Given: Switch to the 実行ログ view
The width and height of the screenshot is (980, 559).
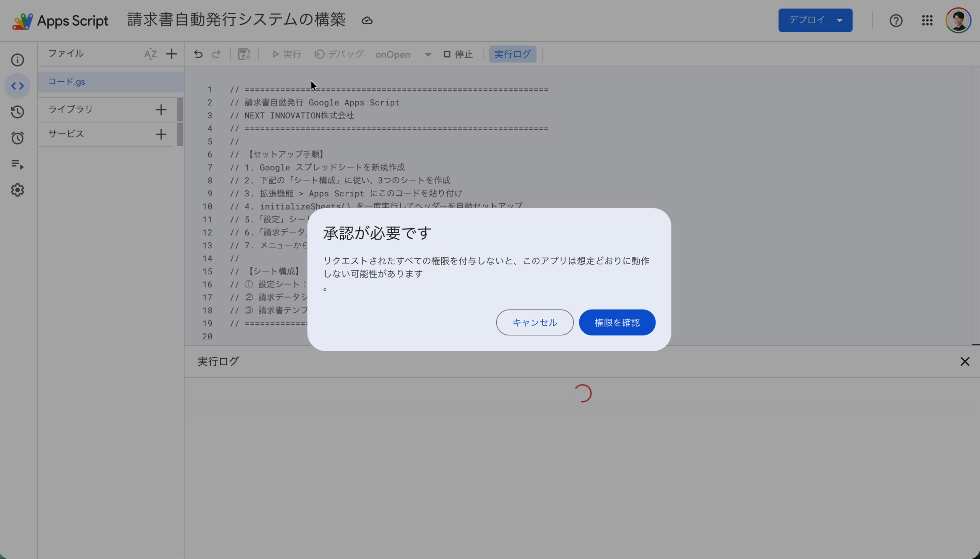Looking at the screenshot, I should click(x=512, y=54).
